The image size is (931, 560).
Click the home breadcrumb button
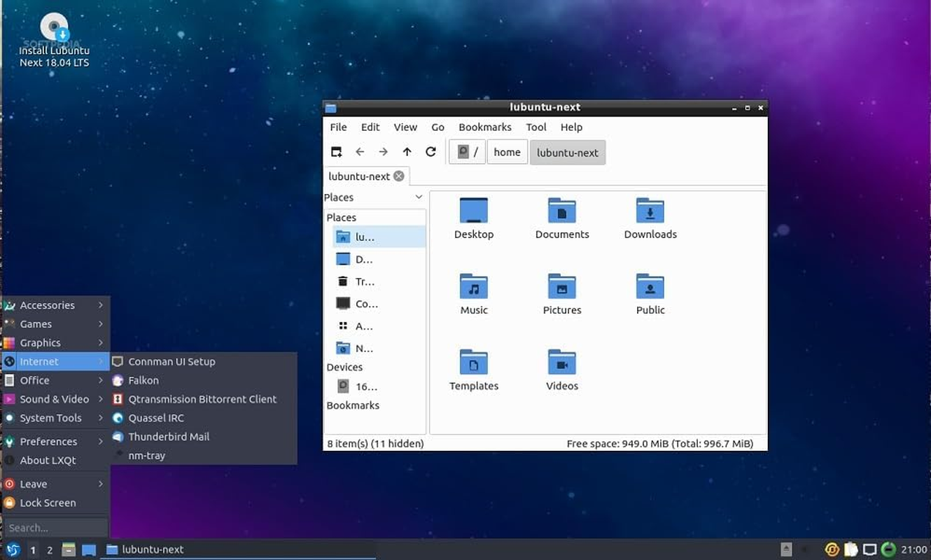click(x=507, y=151)
